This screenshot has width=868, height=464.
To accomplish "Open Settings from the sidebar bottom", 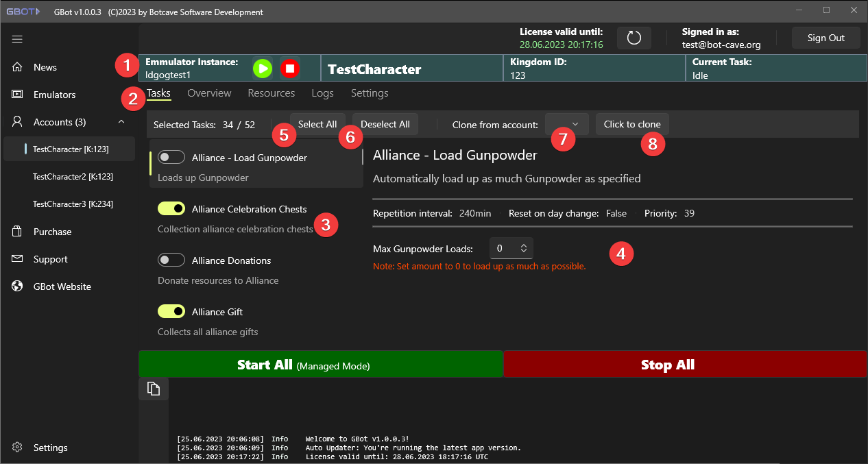I will tap(50, 448).
